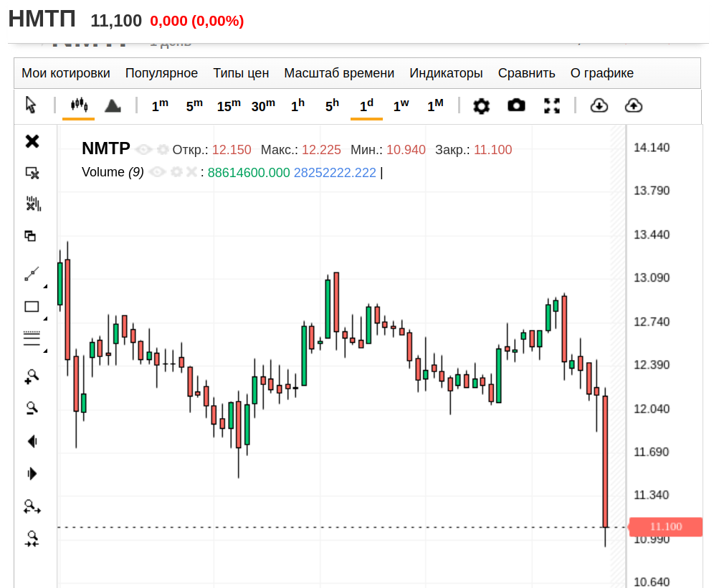
Task: Select the 1M monthly timeframe
Action: [x=435, y=105]
